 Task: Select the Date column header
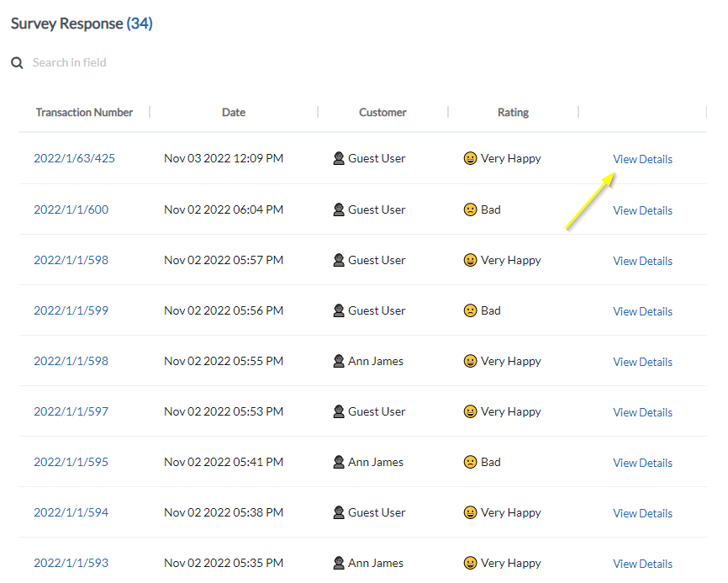point(234,113)
